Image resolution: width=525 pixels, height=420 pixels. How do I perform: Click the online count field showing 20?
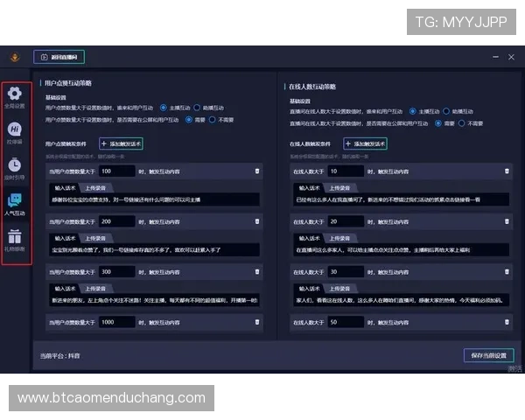point(346,221)
